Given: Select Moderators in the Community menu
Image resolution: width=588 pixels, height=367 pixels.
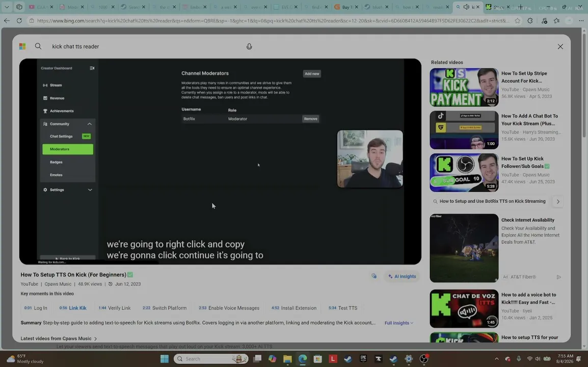Looking at the screenshot, I should coord(67,149).
